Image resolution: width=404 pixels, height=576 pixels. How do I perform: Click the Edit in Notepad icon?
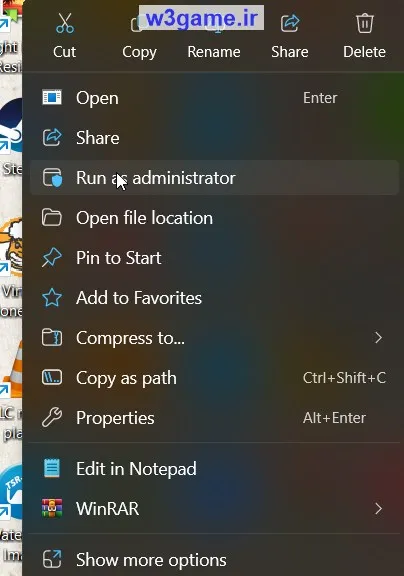[52, 468]
